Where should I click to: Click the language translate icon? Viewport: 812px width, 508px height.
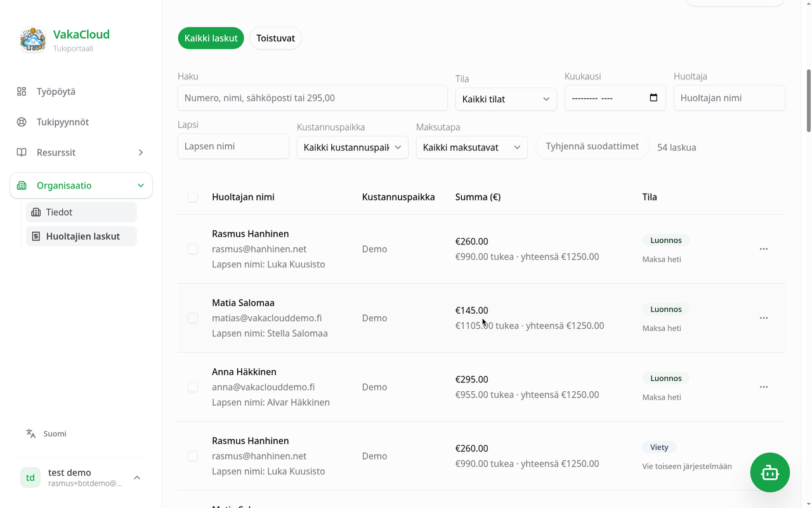30,434
